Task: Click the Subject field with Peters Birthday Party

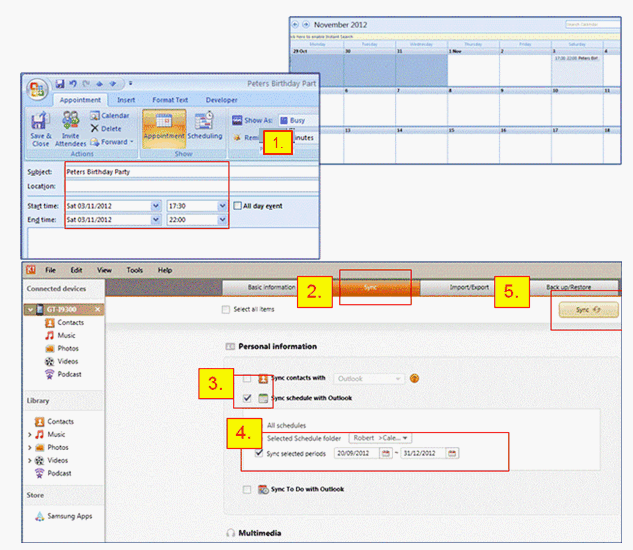Action: click(192, 172)
